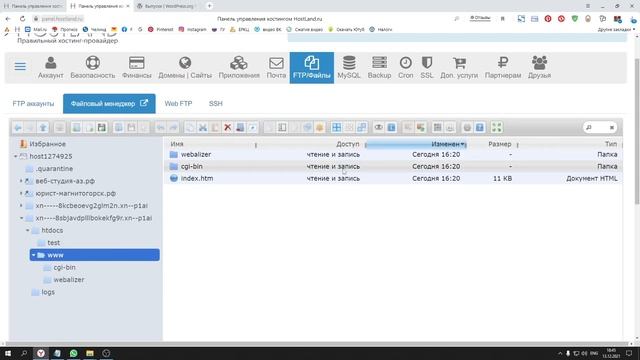Toggle fullscreen mode with green arrows icon
The image size is (640, 360).
click(497, 128)
